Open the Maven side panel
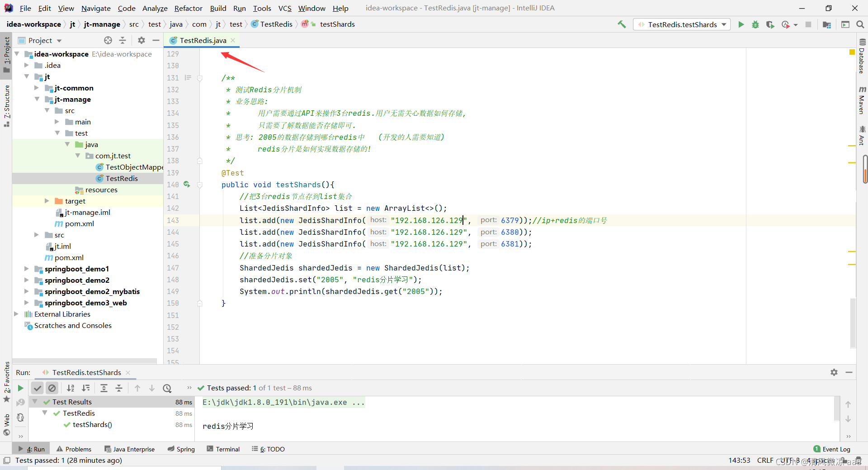The image size is (868, 470). point(862,100)
